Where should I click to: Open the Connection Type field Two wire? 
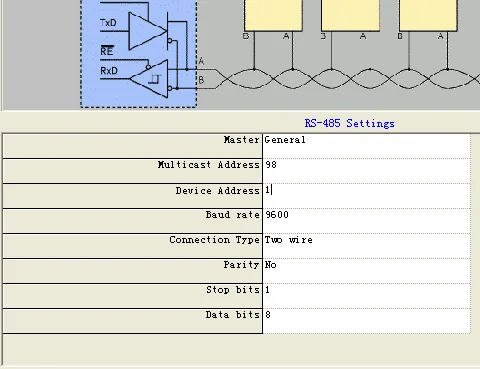tap(367, 246)
